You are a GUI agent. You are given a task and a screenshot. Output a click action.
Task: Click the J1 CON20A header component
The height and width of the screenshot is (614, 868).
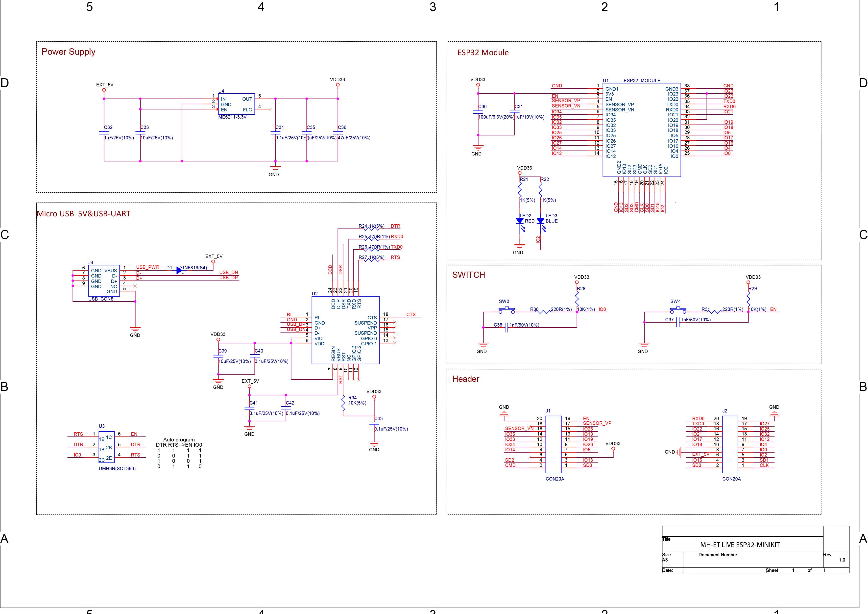coord(554,444)
